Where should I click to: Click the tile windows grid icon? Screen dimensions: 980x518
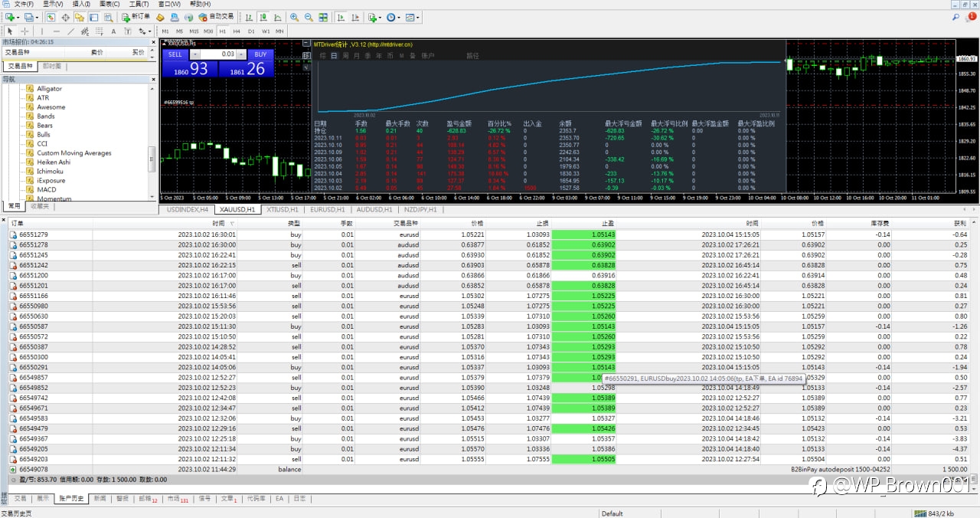click(x=323, y=17)
